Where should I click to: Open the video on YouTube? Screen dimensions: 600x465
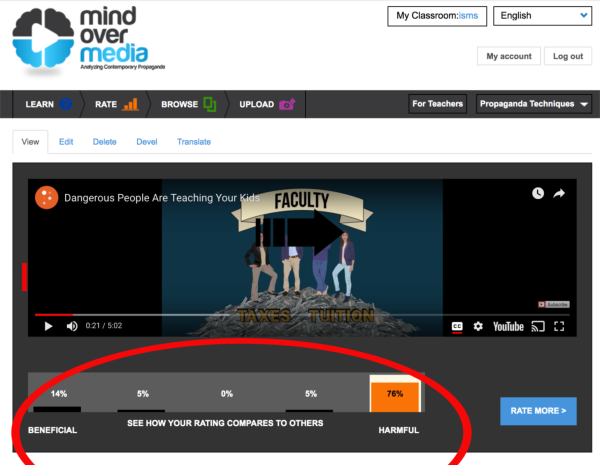[x=507, y=326]
